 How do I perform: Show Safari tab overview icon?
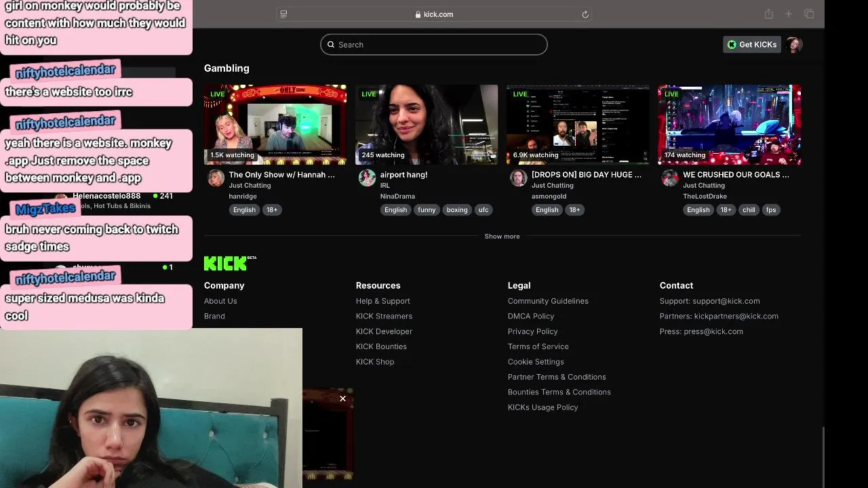tap(809, 14)
